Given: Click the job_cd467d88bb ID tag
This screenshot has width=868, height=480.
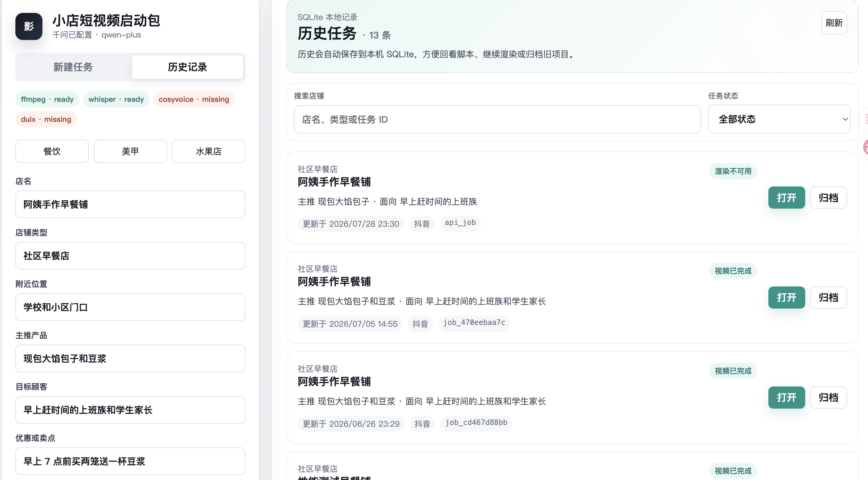Looking at the screenshot, I should 476,423.
